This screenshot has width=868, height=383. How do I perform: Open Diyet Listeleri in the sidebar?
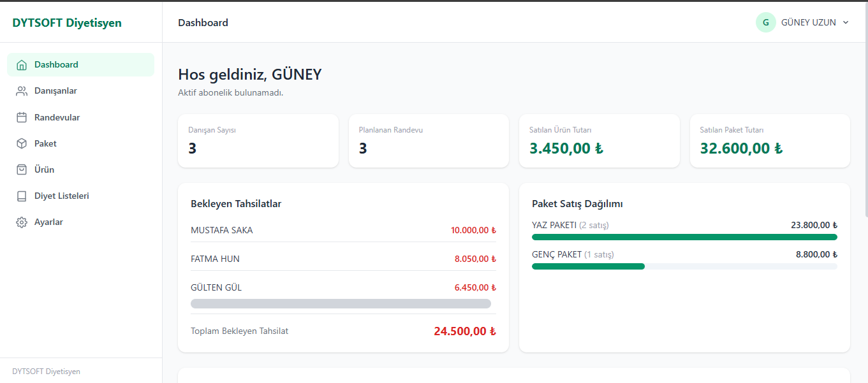[x=80, y=196]
